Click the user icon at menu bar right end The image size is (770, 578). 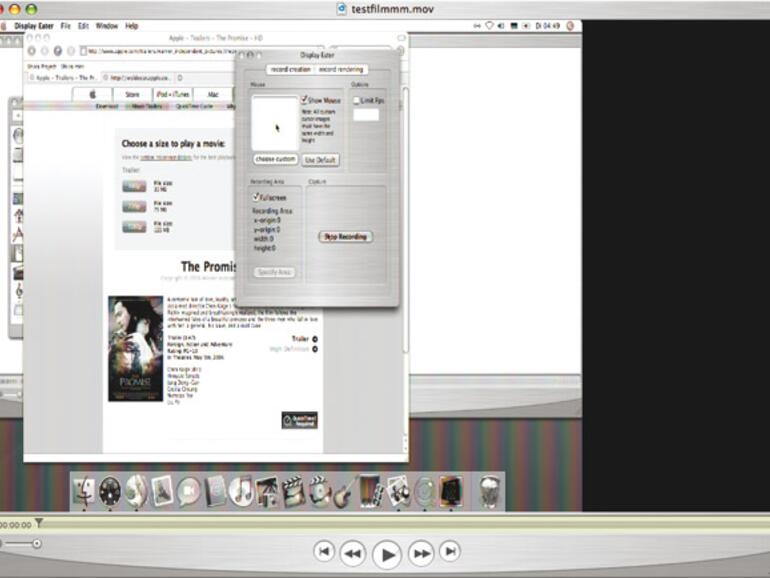point(570,26)
